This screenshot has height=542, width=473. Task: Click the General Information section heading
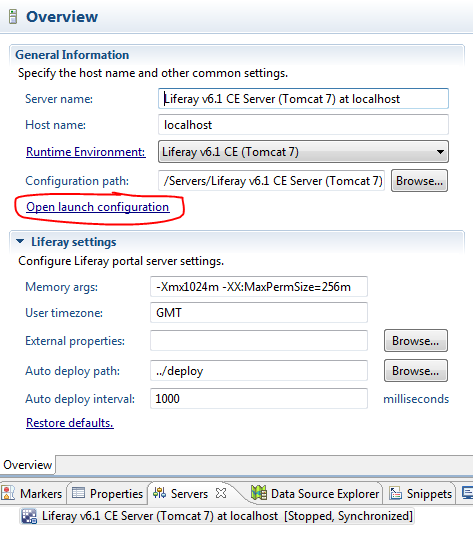72,55
